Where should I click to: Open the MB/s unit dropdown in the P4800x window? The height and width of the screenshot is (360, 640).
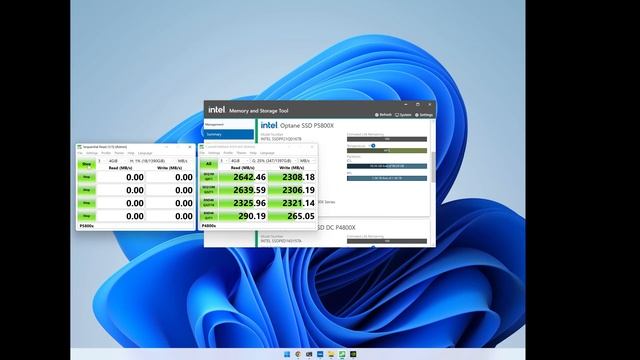pos(307,161)
